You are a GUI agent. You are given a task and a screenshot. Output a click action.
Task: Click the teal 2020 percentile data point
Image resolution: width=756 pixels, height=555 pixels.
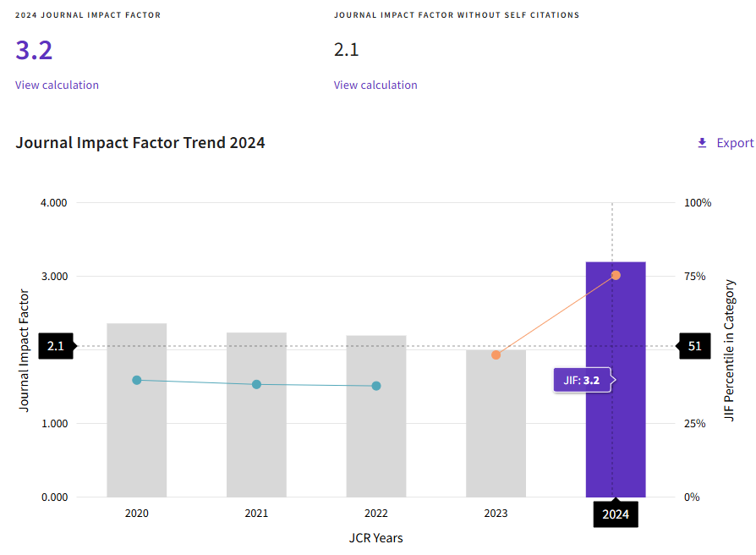pos(137,380)
